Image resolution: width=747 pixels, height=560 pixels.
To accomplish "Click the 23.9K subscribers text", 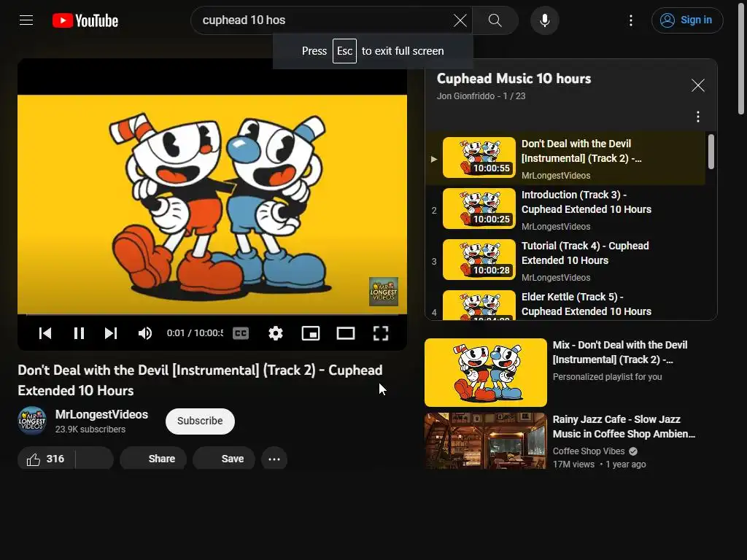I will pos(90,429).
